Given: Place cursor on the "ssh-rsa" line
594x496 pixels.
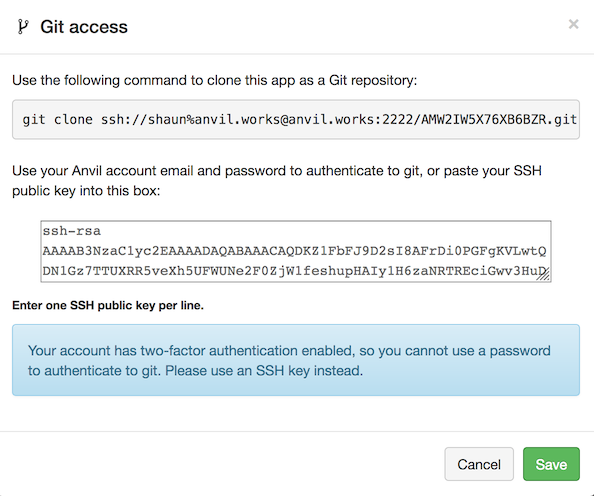Looking at the screenshot, I should pyautogui.click(x=72, y=231).
